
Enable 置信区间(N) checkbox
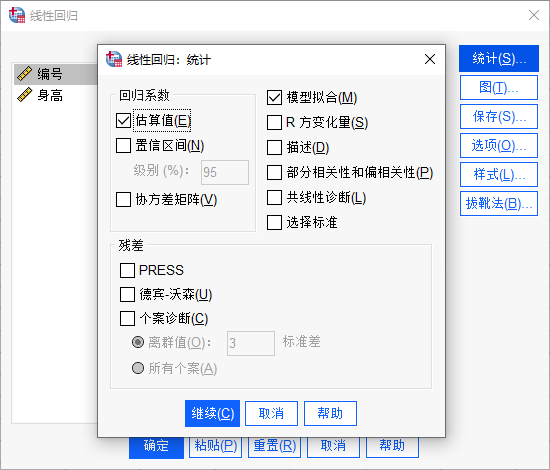[x=123, y=145]
